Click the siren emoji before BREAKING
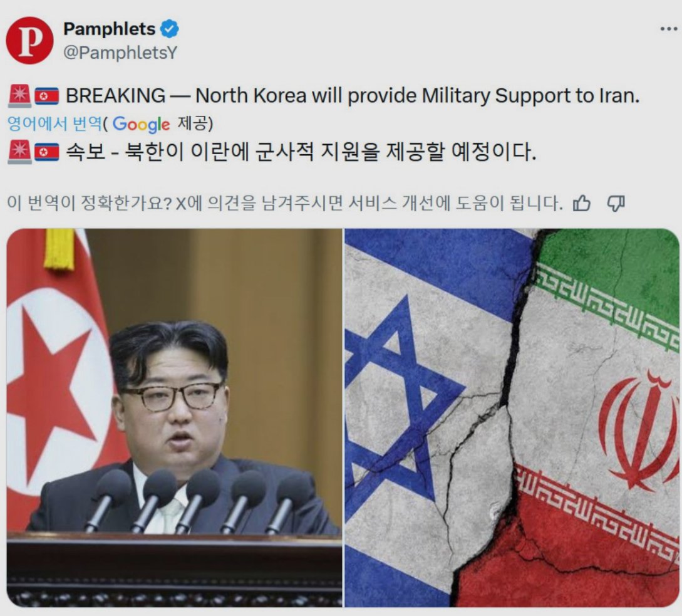The image size is (682, 616). [x=19, y=96]
